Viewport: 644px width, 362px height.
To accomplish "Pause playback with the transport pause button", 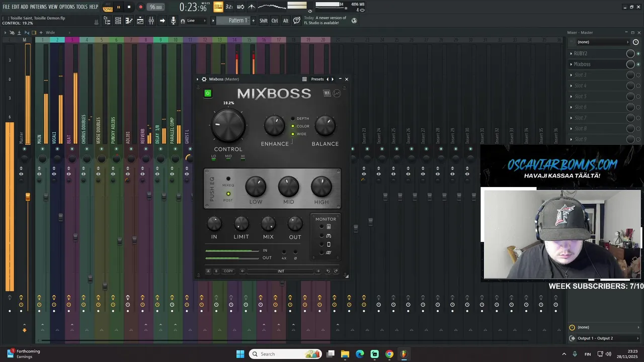I will pyautogui.click(x=119, y=7).
